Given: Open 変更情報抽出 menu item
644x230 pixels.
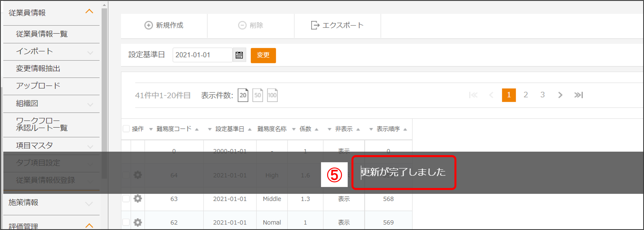Looking at the screenshot, I should pos(38,68).
